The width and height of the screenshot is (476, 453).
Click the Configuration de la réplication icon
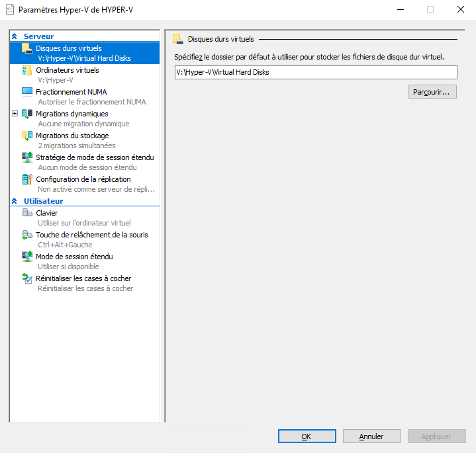27,179
